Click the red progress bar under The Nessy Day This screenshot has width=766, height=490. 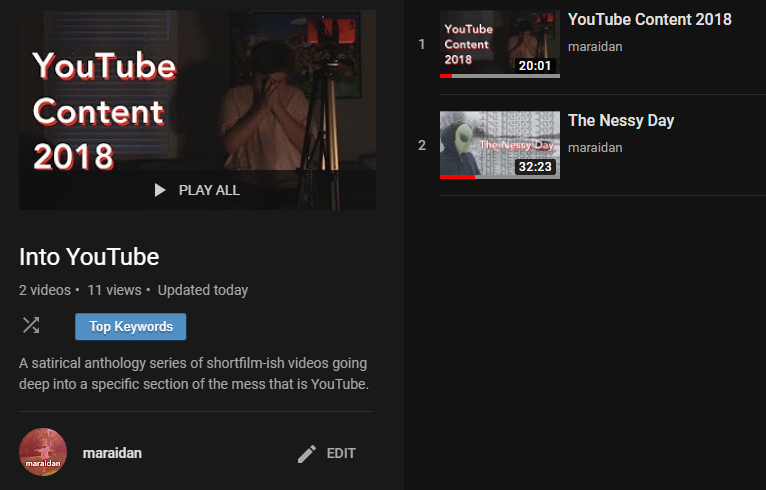coord(457,177)
